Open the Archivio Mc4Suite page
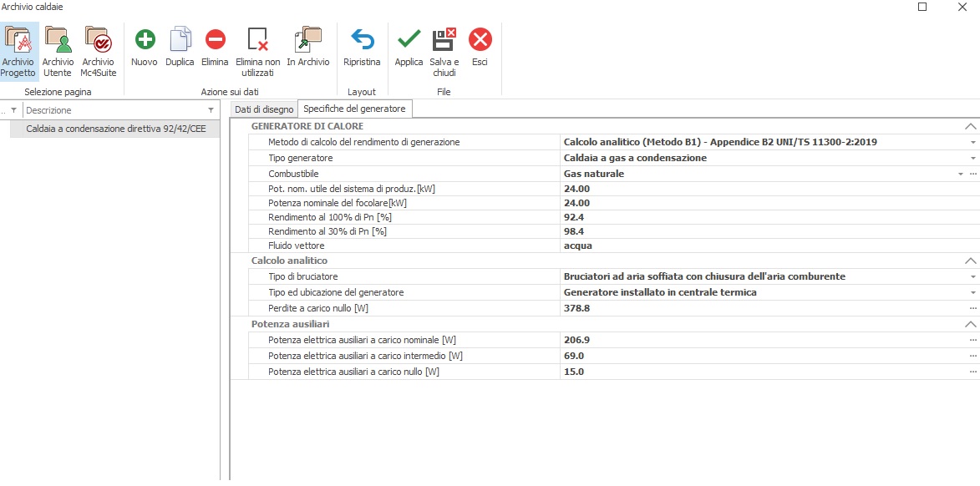 tap(98, 50)
